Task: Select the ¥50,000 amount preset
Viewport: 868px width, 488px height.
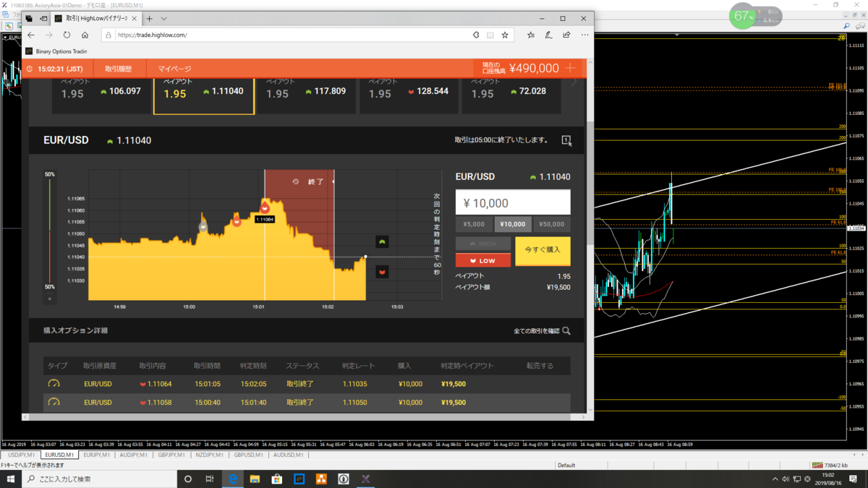Action: tap(552, 224)
